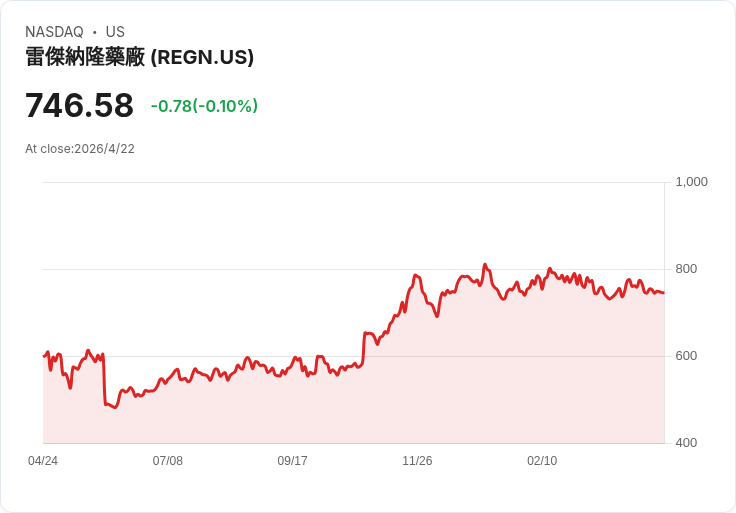Screen dimensions: 736x513
Task: Click the green price change -0.78(-0.10%)
Action: [x=204, y=106]
